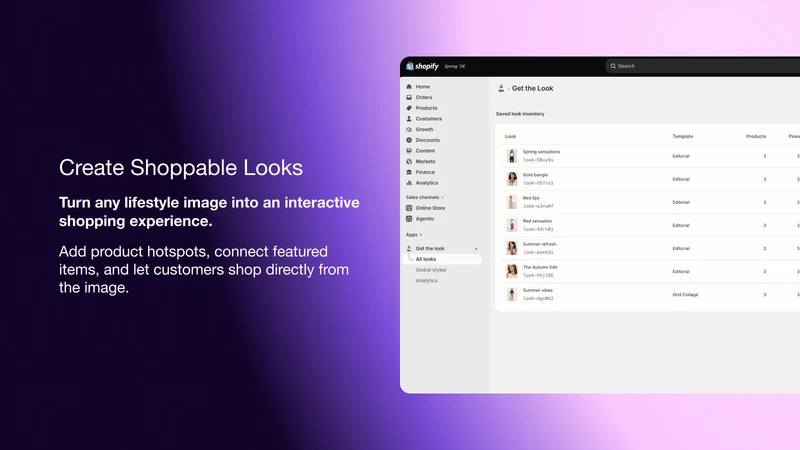Click the magnifier icon in the search bar
Viewport: 800px width, 450px height.
(613, 66)
